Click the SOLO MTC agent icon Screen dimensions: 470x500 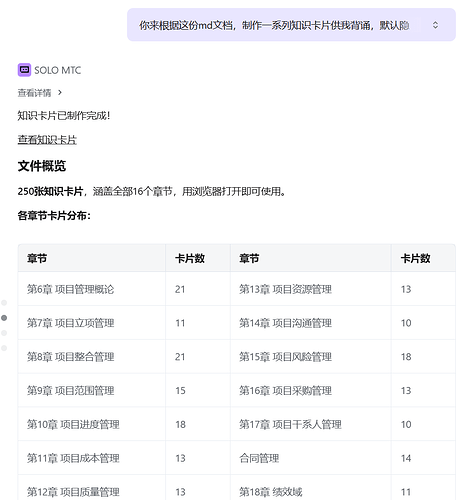coord(24,70)
